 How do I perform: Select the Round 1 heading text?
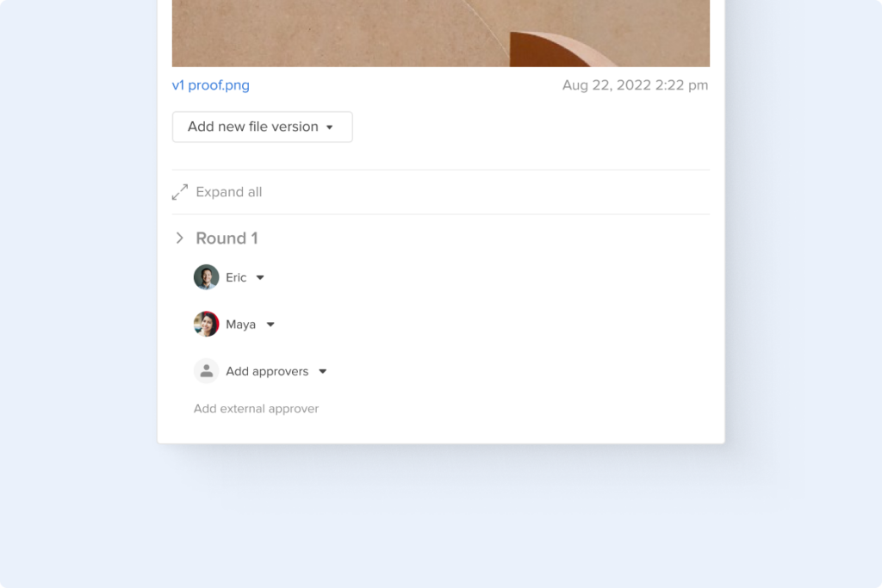point(227,238)
